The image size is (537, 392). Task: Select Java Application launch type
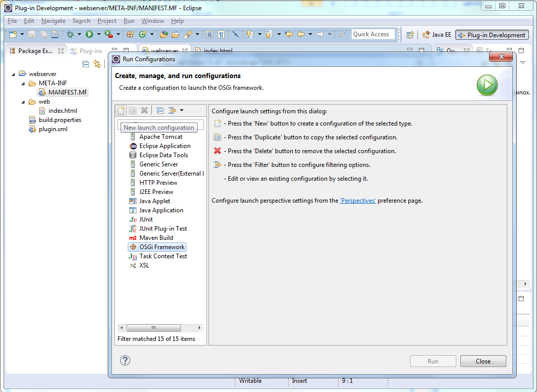pyautogui.click(x=156, y=210)
